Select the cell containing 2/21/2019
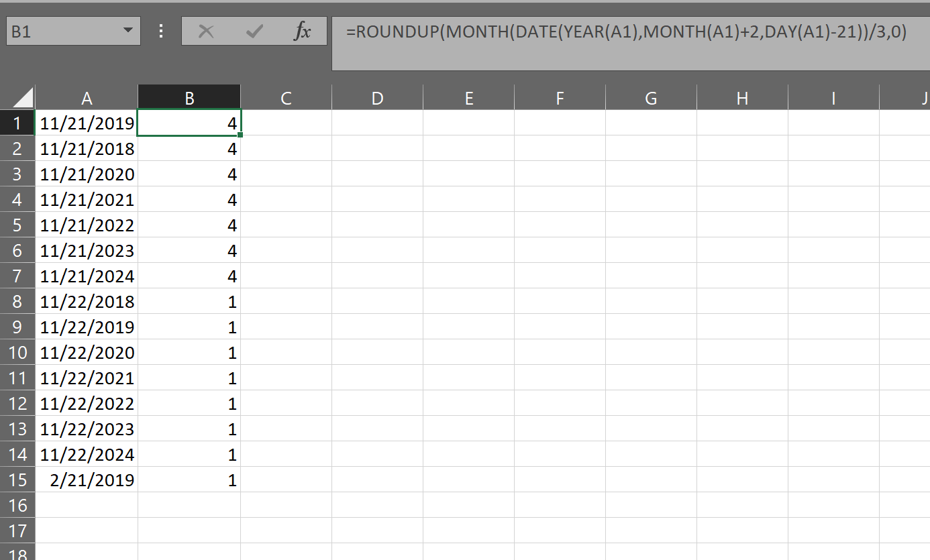 click(x=87, y=480)
